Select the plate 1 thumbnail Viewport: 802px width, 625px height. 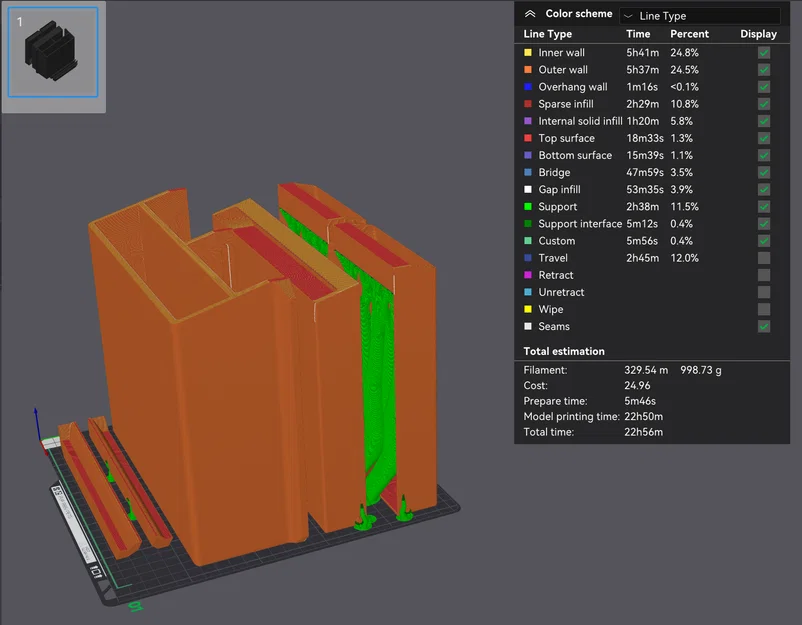(x=50, y=51)
